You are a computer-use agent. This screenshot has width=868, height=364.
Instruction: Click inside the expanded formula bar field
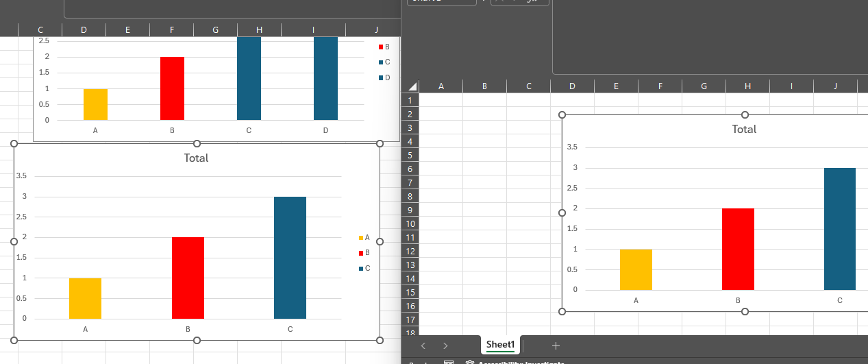point(710,37)
